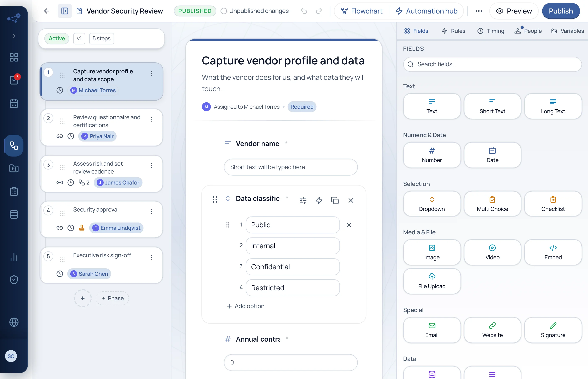Image resolution: width=588 pixels, height=379 pixels.
Task: Add a Number field
Action: click(432, 155)
